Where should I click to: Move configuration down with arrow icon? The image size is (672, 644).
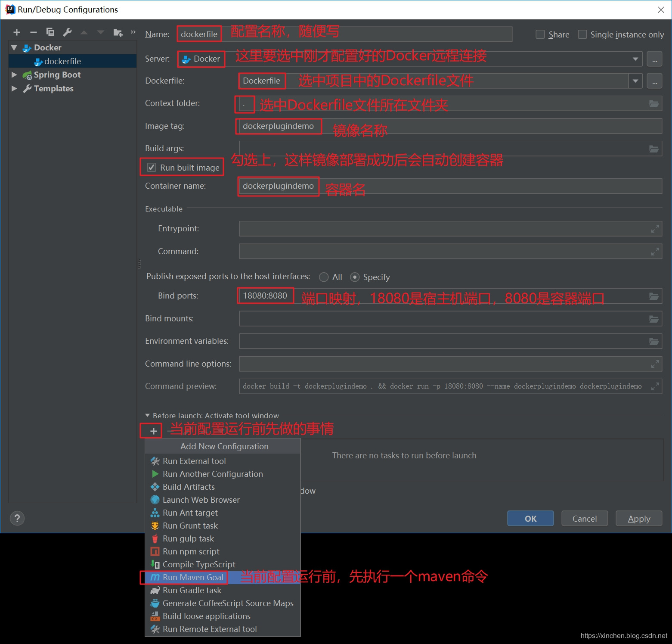(x=100, y=32)
